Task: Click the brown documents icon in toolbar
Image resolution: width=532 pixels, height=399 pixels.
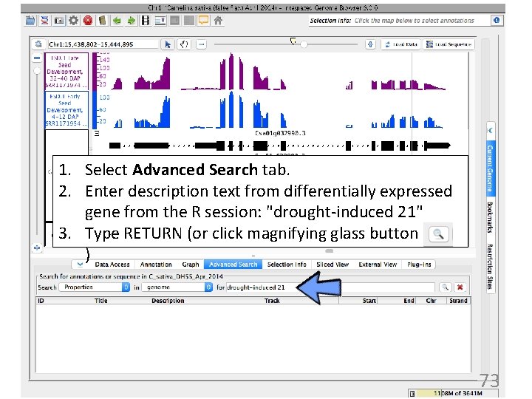Action: [102, 21]
